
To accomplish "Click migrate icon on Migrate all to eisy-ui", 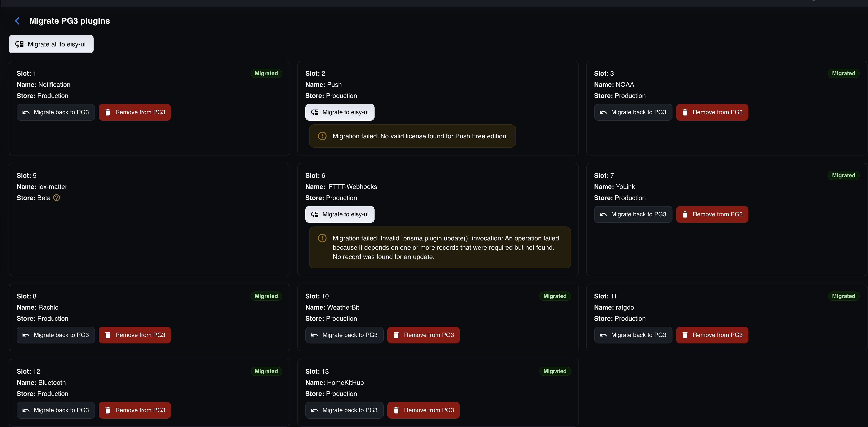I will point(20,44).
